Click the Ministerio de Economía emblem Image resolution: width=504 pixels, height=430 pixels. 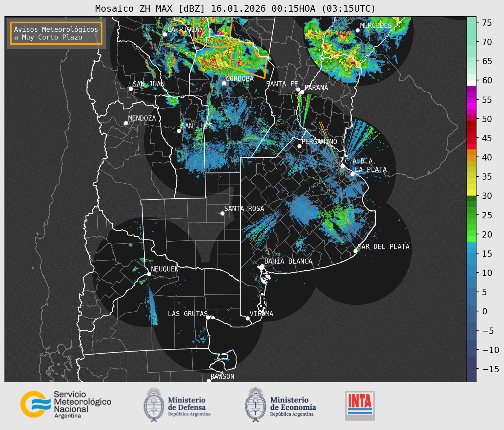[x=255, y=405]
